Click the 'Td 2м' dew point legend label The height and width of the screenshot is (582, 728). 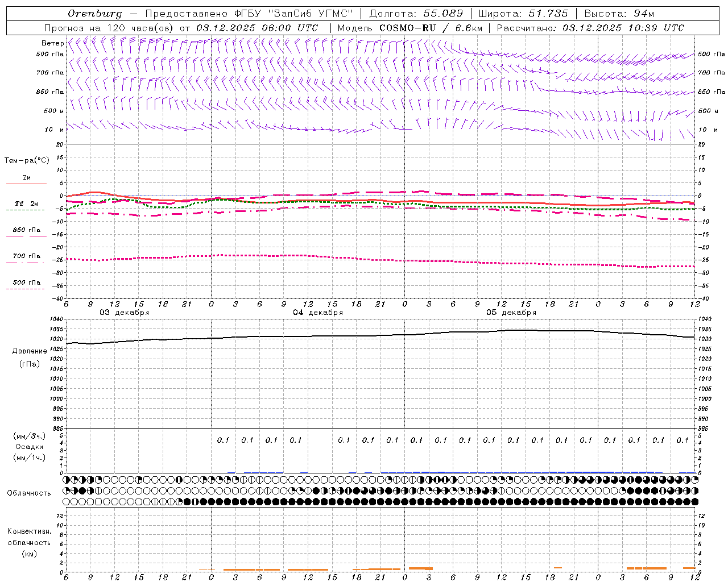(26, 203)
